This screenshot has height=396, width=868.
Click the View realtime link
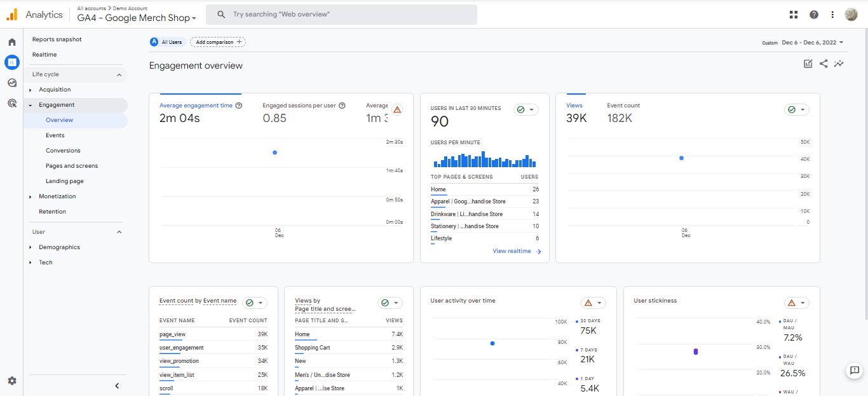pyautogui.click(x=517, y=251)
